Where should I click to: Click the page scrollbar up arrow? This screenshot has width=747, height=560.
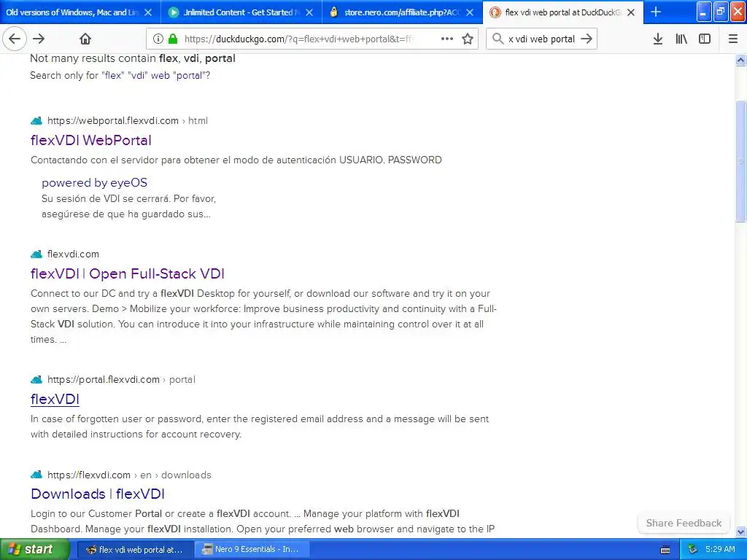740,60
